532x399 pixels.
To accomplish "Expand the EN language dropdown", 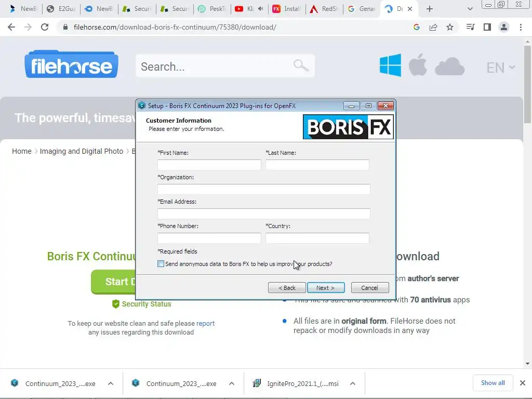I will pos(501,68).
